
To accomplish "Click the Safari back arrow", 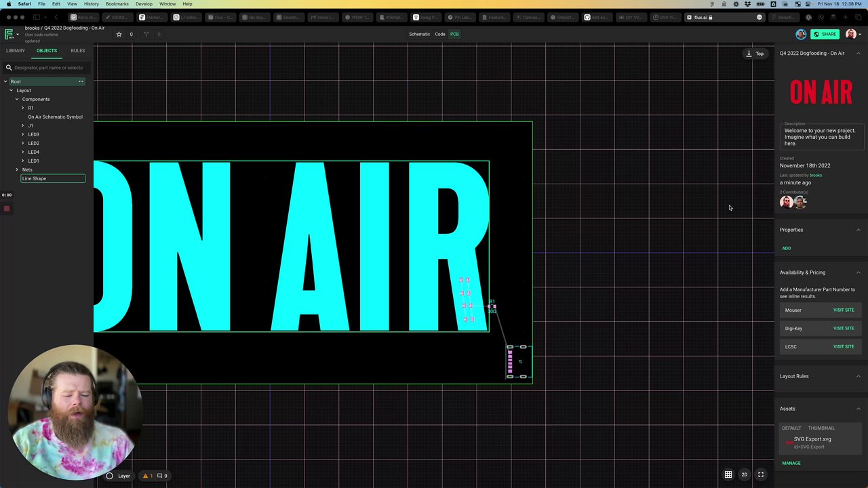I will [x=56, y=17].
